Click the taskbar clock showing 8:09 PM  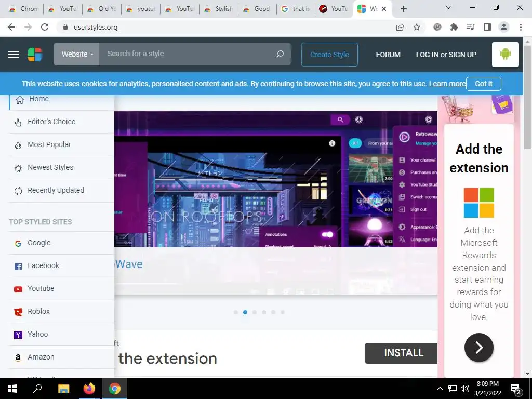click(x=487, y=389)
